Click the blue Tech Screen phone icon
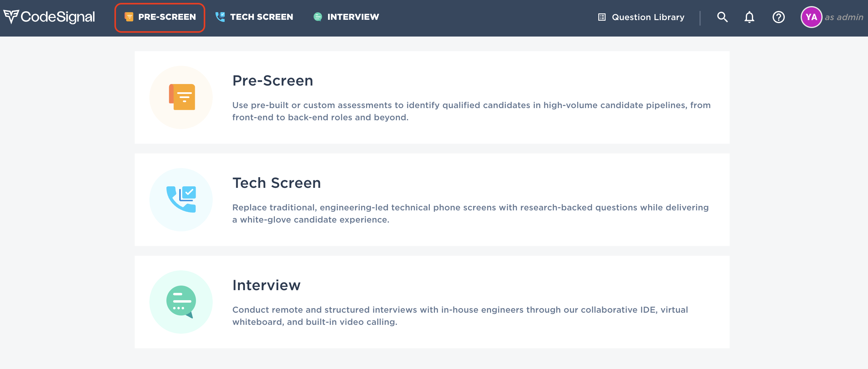Screen dimensions: 868x369 (x=181, y=200)
